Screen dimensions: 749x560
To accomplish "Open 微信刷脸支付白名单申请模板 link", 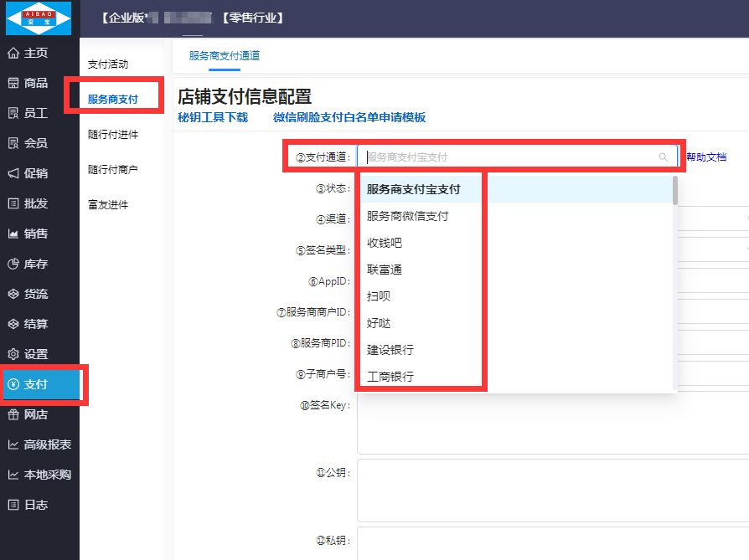I will pyautogui.click(x=349, y=117).
